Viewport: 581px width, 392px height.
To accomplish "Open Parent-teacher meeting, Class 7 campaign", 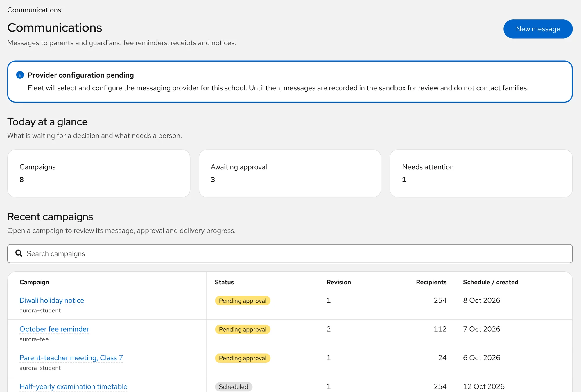I will (71, 358).
